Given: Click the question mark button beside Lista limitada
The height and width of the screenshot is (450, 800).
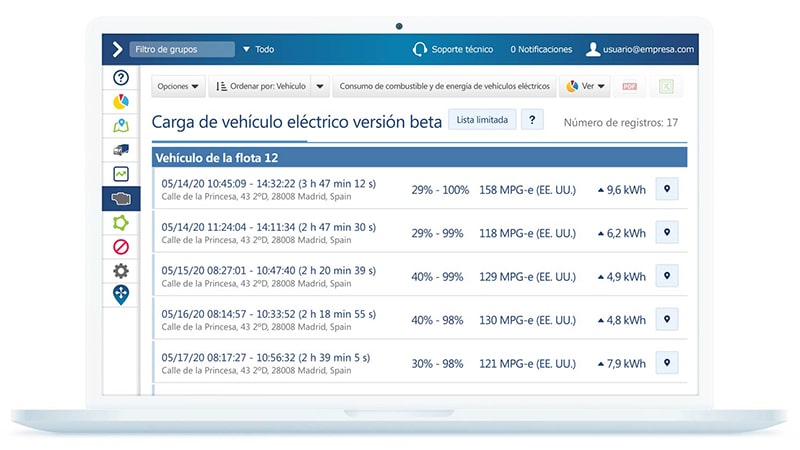Looking at the screenshot, I should coord(532,120).
